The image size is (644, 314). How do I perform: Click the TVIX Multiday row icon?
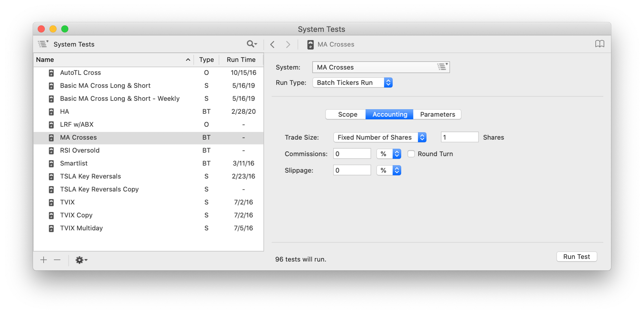[x=51, y=228]
